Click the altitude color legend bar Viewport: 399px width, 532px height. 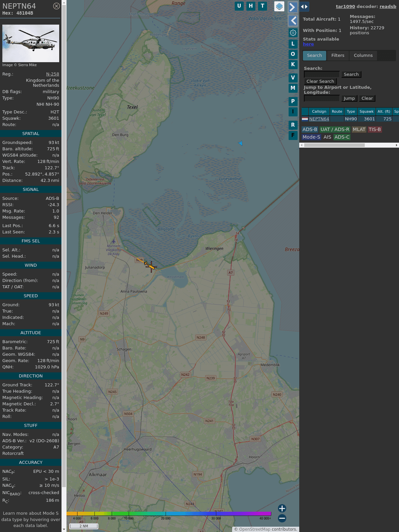point(169,514)
